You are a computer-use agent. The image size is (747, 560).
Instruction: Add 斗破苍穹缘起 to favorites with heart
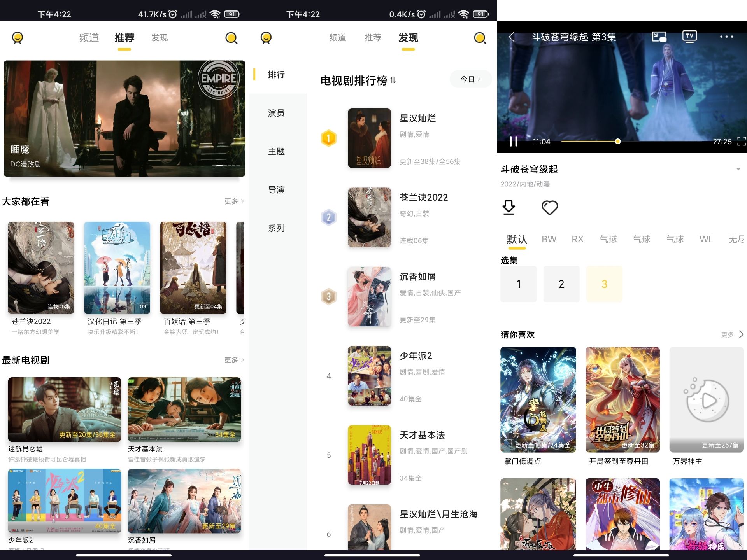[x=549, y=207]
